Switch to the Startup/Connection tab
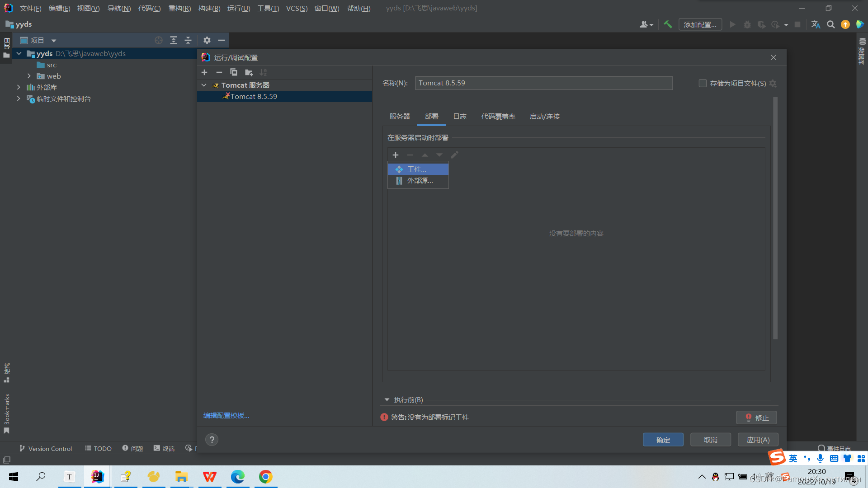The width and height of the screenshot is (868, 488). point(544,116)
